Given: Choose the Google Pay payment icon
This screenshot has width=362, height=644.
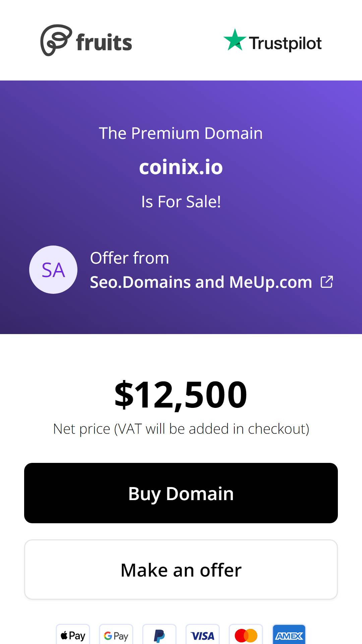Looking at the screenshot, I should (116, 635).
